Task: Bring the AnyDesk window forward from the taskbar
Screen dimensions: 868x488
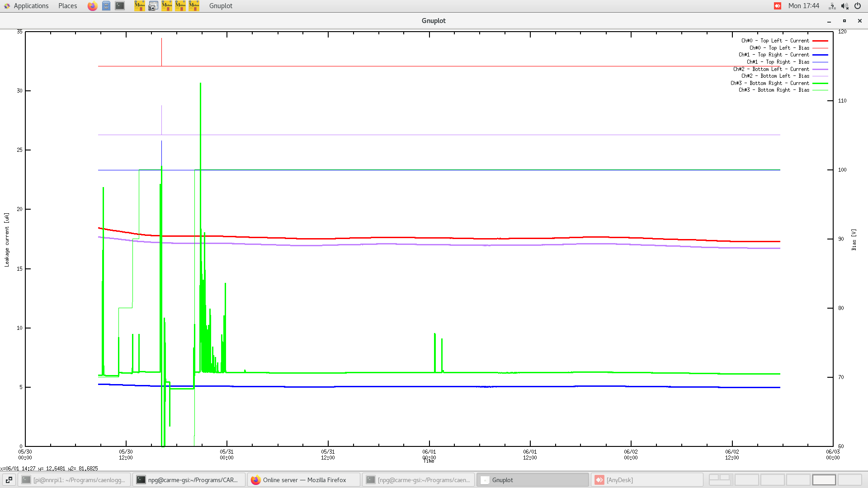Action: 646,480
